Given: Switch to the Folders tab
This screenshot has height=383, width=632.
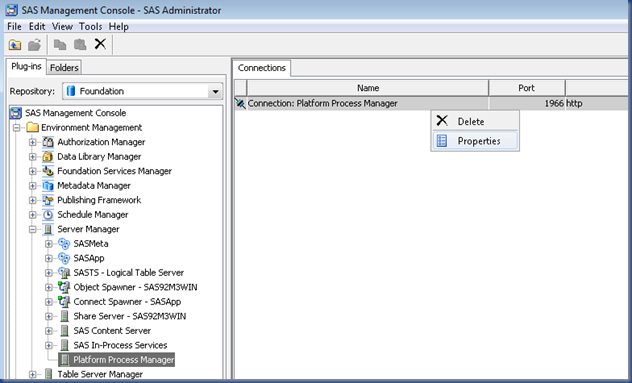Looking at the screenshot, I should (64, 68).
